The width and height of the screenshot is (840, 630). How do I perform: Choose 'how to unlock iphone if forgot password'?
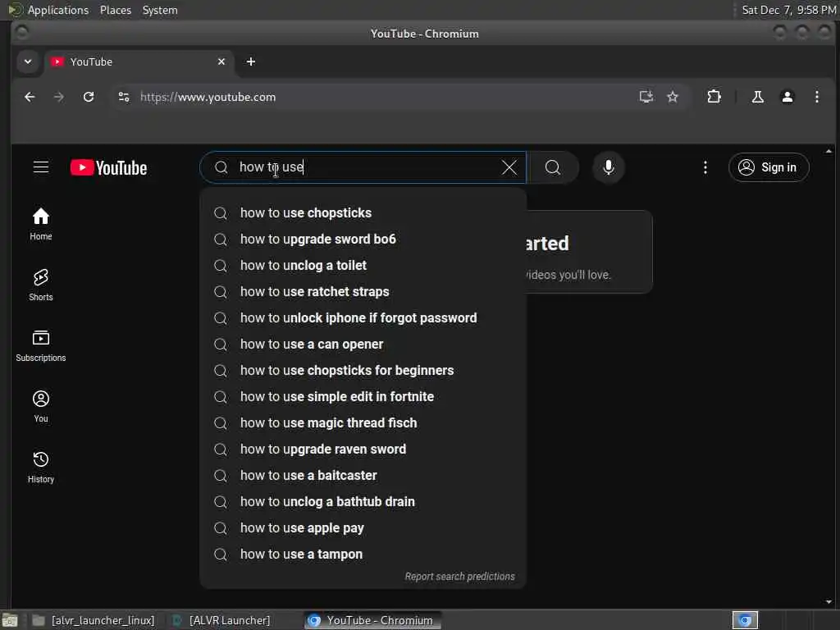click(363, 317)
